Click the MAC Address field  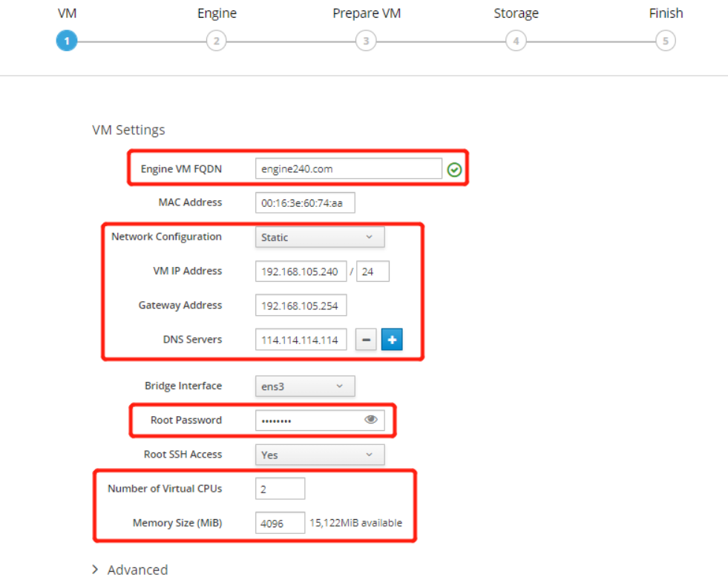coord(304,203)
